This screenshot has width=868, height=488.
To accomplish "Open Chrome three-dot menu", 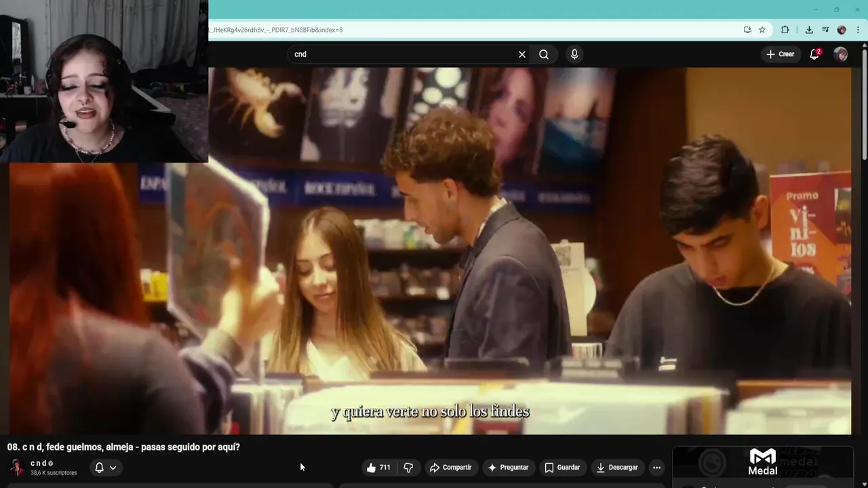I will tap(858, 30).
